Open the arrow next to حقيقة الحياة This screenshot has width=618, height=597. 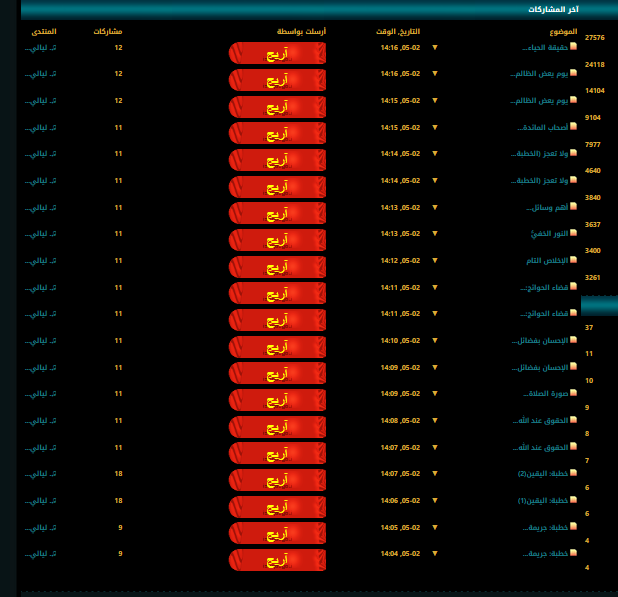[435, 47]
